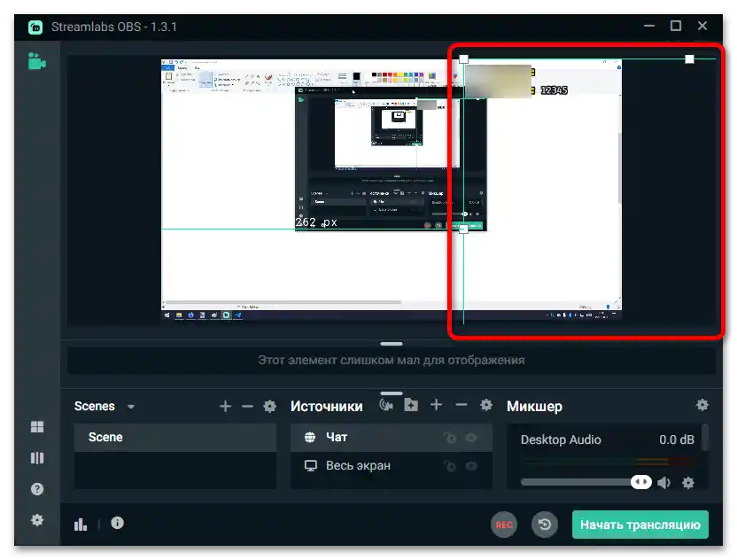Toggle Studio Mode columns icon in sidebar
Image resolution: width=737 pixels, height=560 pixels.
click(37, 458)
